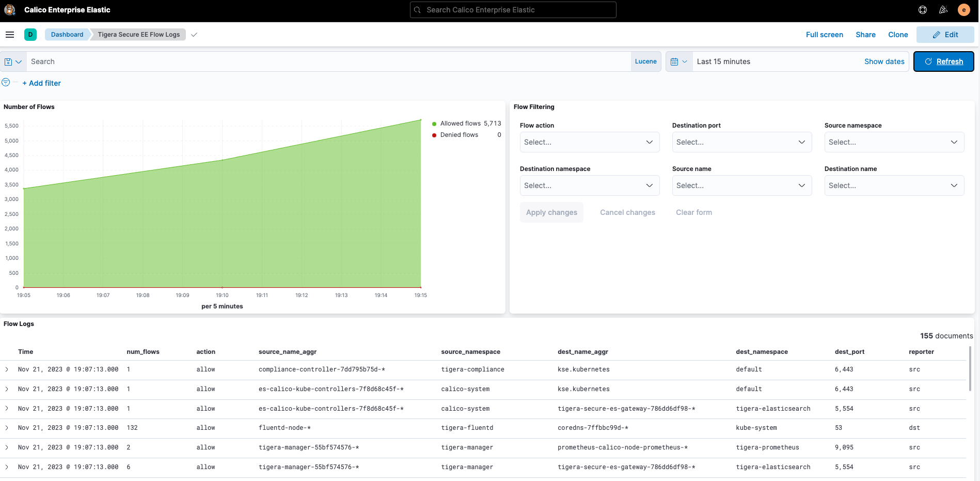Open the calendar quick date menu

click(679, 61)
